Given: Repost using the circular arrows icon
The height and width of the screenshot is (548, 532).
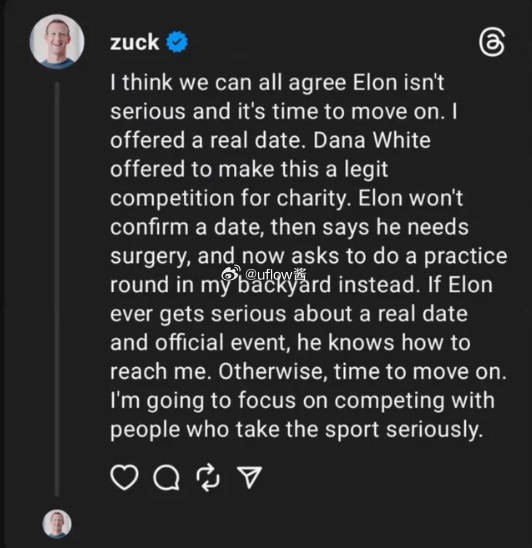Looking at the screenshot, I should (x=208, y=477).
